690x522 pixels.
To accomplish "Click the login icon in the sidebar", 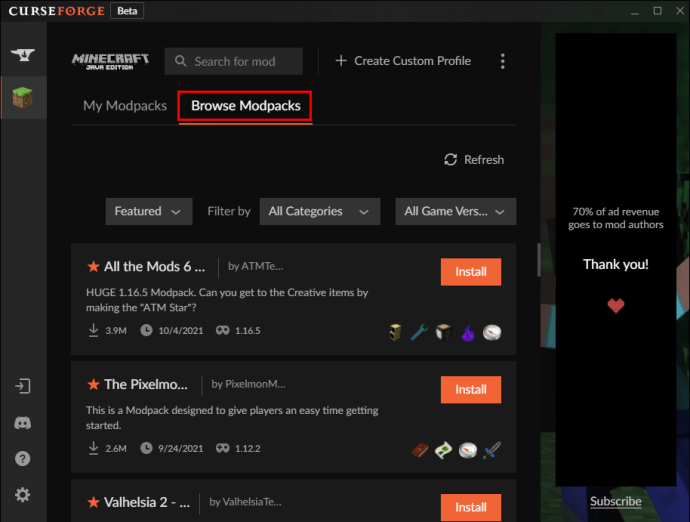I will (x=22, y=386).
